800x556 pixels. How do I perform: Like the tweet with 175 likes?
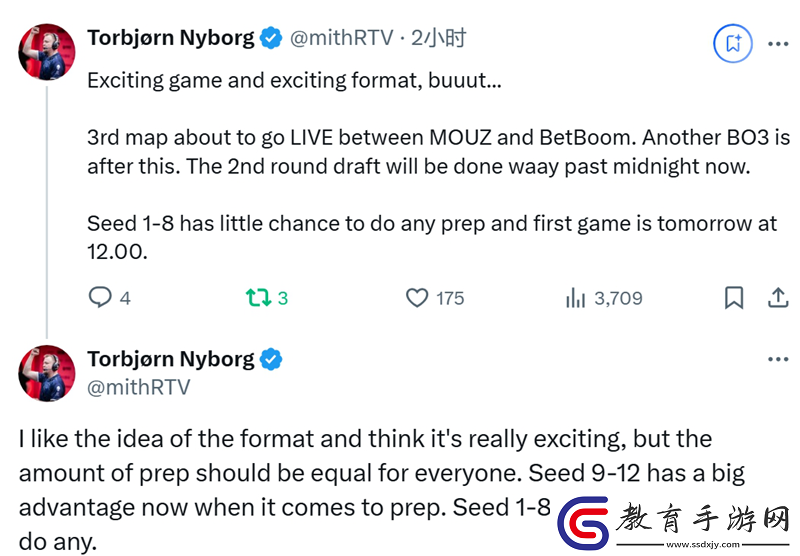[417, 298]
